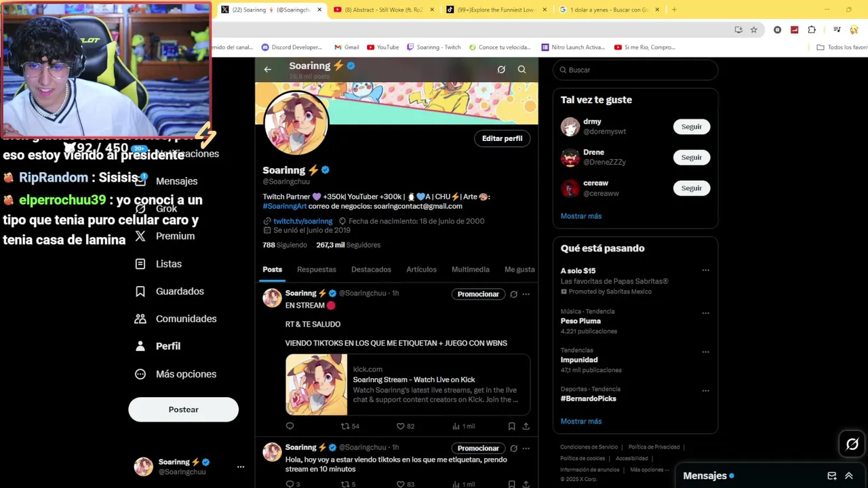Open more options on the EN STREAM post
Viewport: 868px width, 488px height.
point(526,294)
